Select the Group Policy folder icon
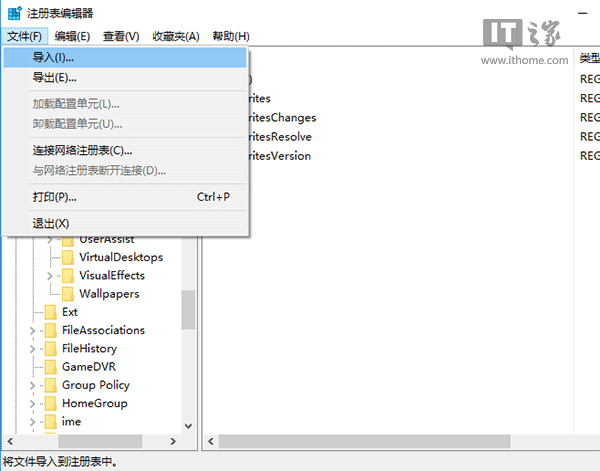Screen dimensions: 600x471 coord(50,385)
